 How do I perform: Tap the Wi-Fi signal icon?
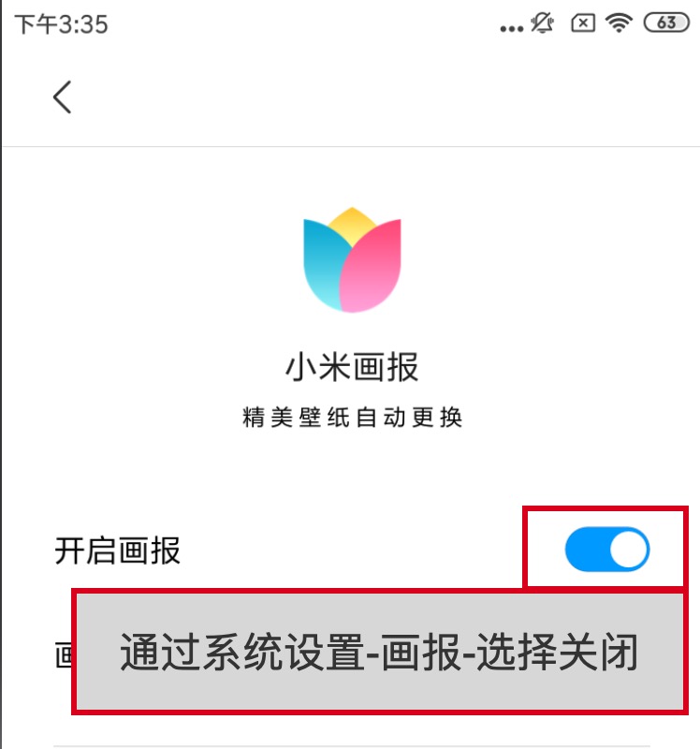tap(619, 22)
